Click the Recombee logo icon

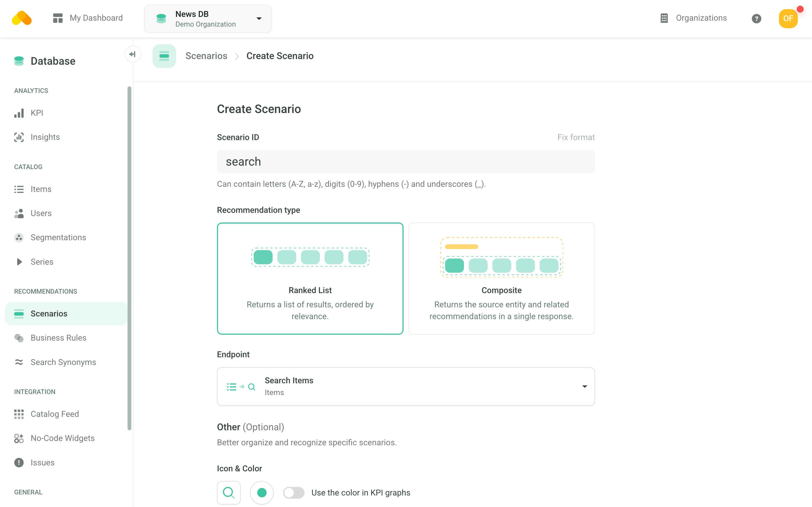(x=22, y=18)
